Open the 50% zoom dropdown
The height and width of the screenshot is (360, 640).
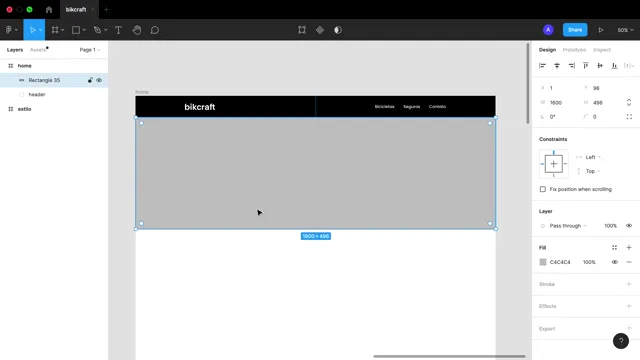coord(625,30)
